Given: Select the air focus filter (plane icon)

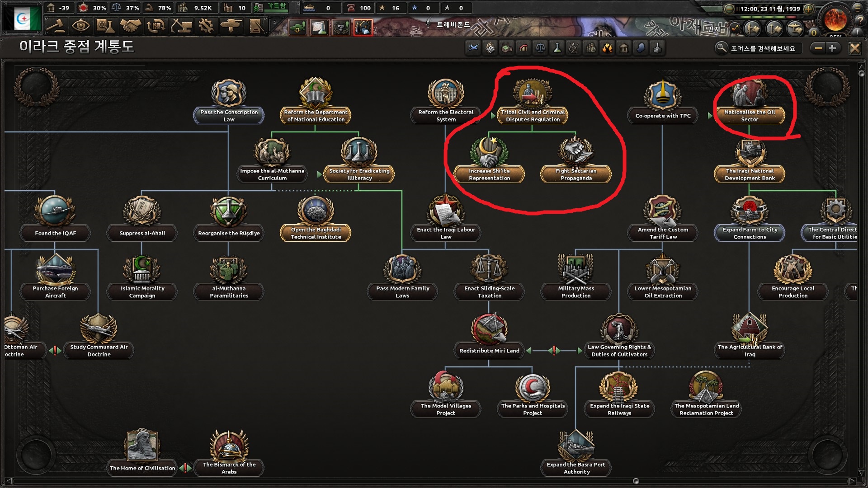Looking at the screenshot, I should coord(473,48).
